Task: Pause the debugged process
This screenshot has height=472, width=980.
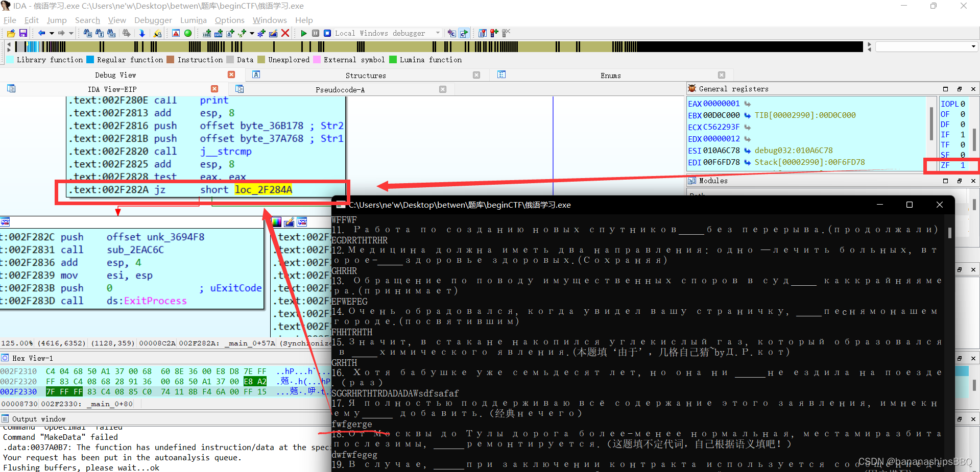Action: click(316, 33)
